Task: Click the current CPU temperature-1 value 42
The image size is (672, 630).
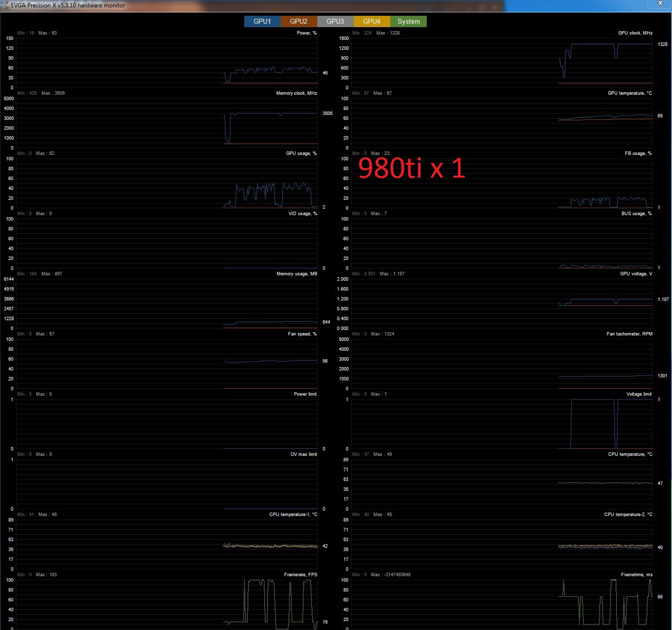Action: pyautogui.click(x=325, y=546)
